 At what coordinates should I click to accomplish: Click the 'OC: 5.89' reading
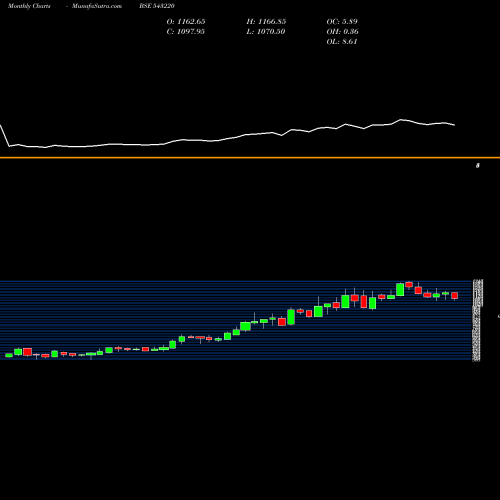coord(342,22)
